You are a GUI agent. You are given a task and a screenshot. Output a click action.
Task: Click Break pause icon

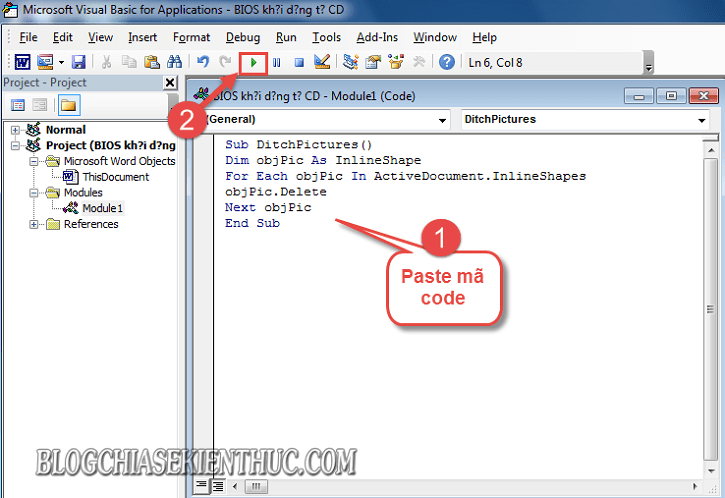pos(276,62)
